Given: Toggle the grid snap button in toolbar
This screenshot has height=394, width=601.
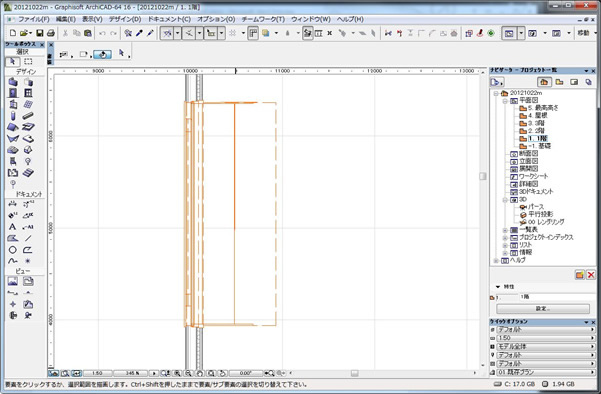Looking at the screenshot, I should pos(233,34).
